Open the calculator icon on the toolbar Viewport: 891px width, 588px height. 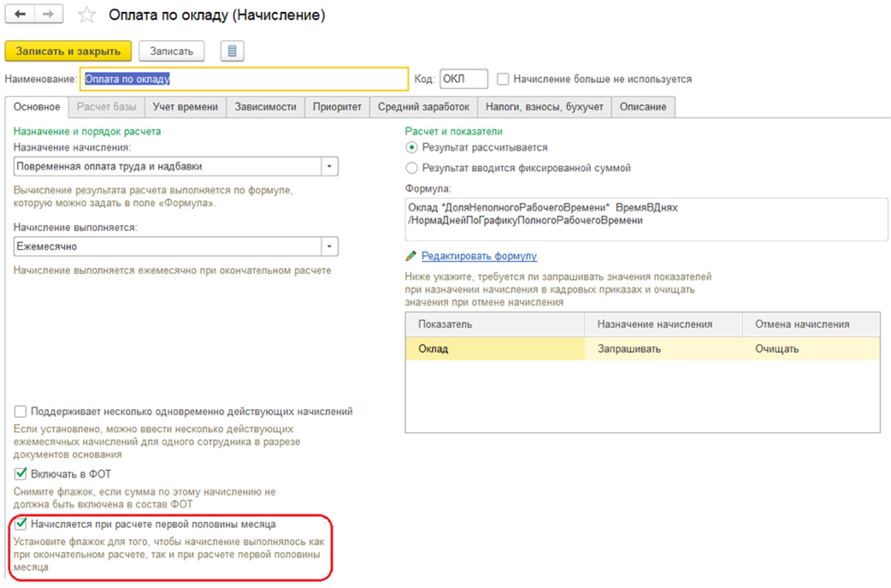pyautogui.click(x=234, y=50)
